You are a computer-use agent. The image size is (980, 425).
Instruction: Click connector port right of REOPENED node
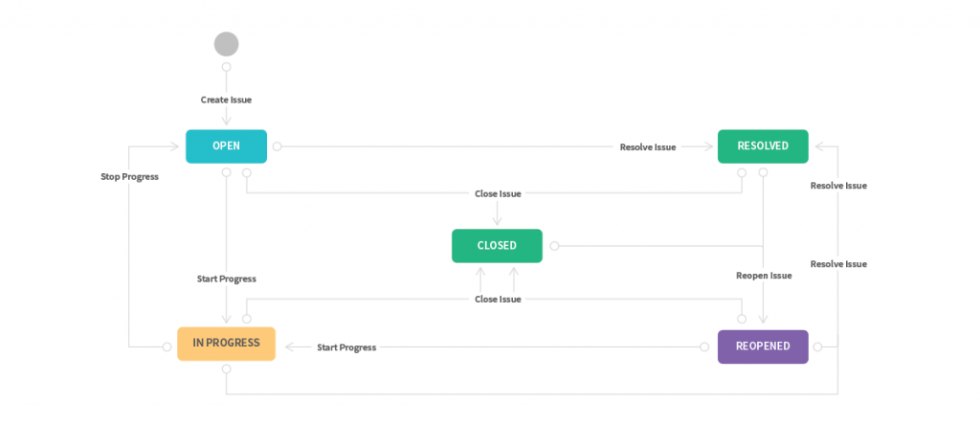817,347
